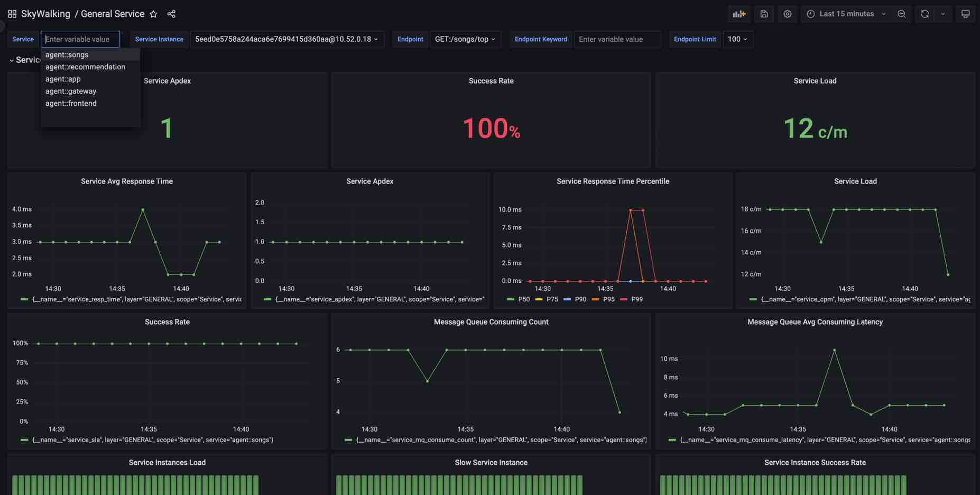The image size is (980, 495).
Task: Collapse the Service section chevron
Action: point(11,60)
